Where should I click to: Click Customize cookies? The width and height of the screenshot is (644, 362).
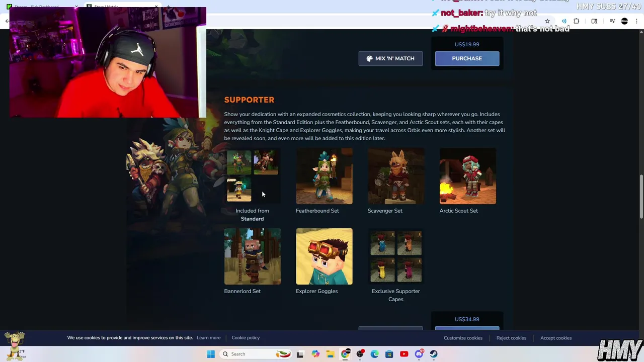tap(463, 338)
